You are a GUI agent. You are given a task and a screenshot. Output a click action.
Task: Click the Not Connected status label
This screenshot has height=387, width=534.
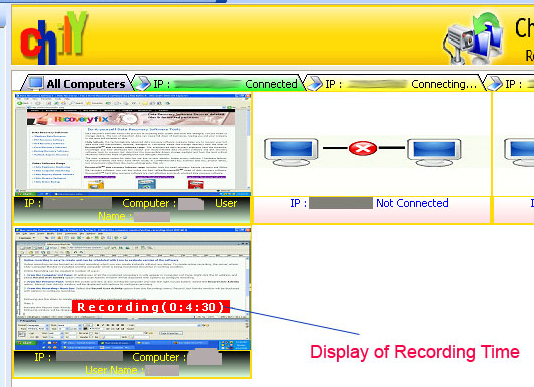coord(412,203)
